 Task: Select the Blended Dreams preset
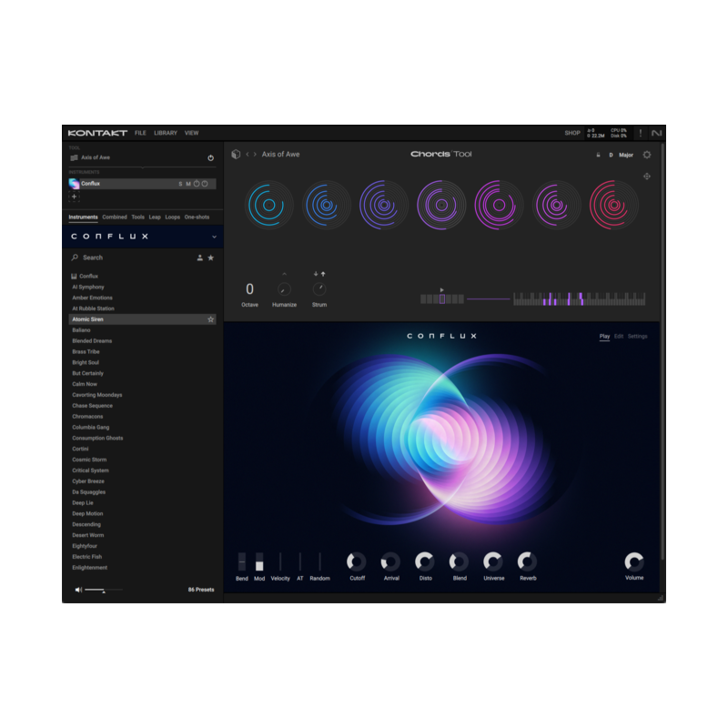92,340
